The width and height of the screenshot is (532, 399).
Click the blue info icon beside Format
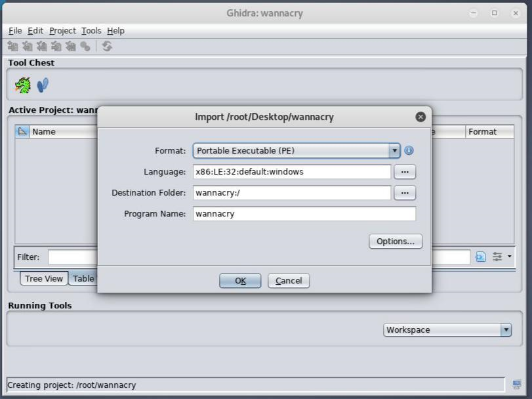(409, 150)
